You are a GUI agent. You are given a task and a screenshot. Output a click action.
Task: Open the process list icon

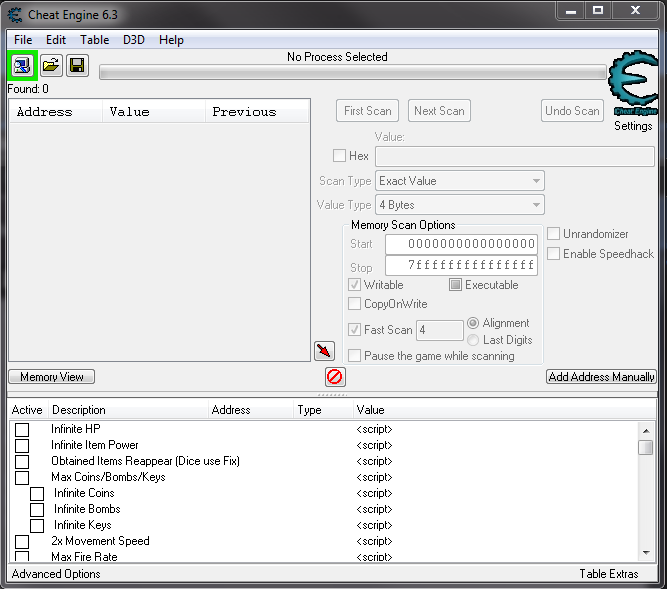coord(22,65)
